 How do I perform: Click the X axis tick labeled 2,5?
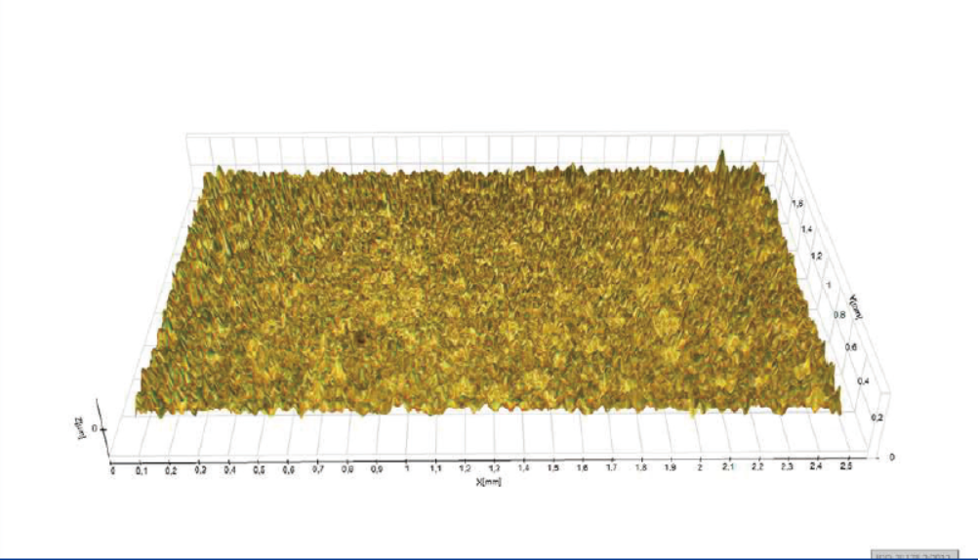point(845,468)
